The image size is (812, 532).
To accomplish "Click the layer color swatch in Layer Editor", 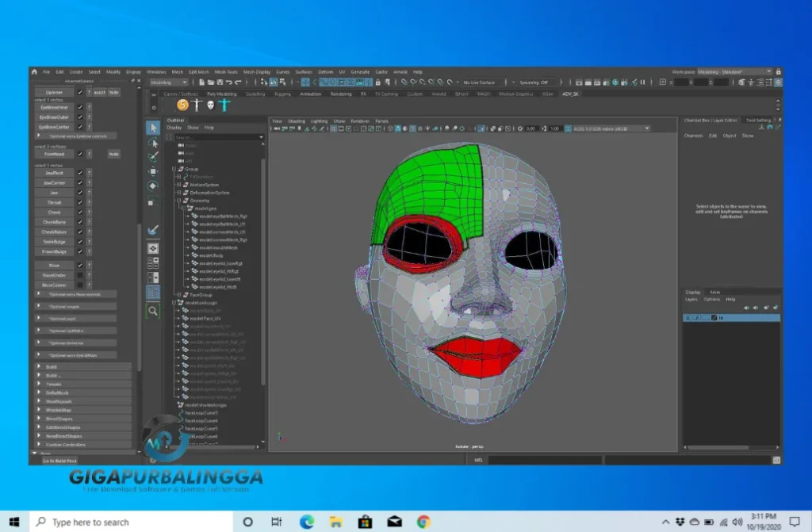I will coord(714,317).
